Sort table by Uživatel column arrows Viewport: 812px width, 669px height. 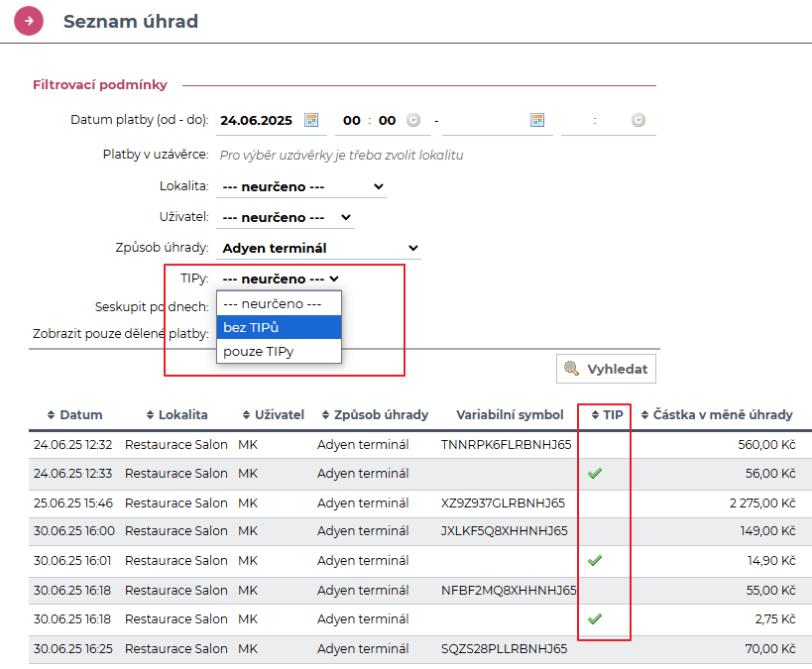247,414
